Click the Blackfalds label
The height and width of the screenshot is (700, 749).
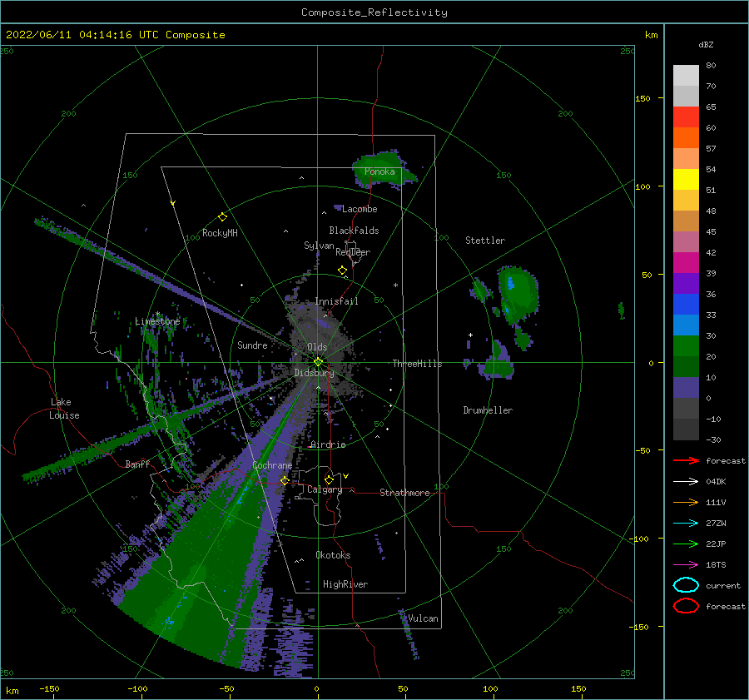[354, 231]
